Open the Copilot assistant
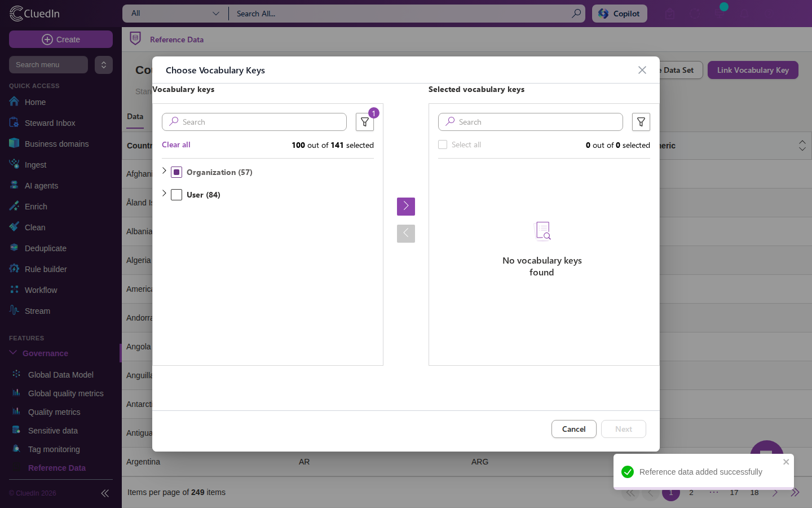The image size is (812, 508). click(620, 14)
